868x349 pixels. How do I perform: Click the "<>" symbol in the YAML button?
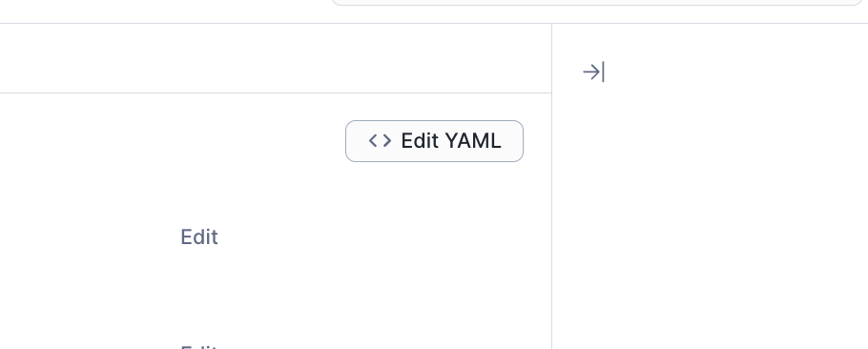(381, 141)
